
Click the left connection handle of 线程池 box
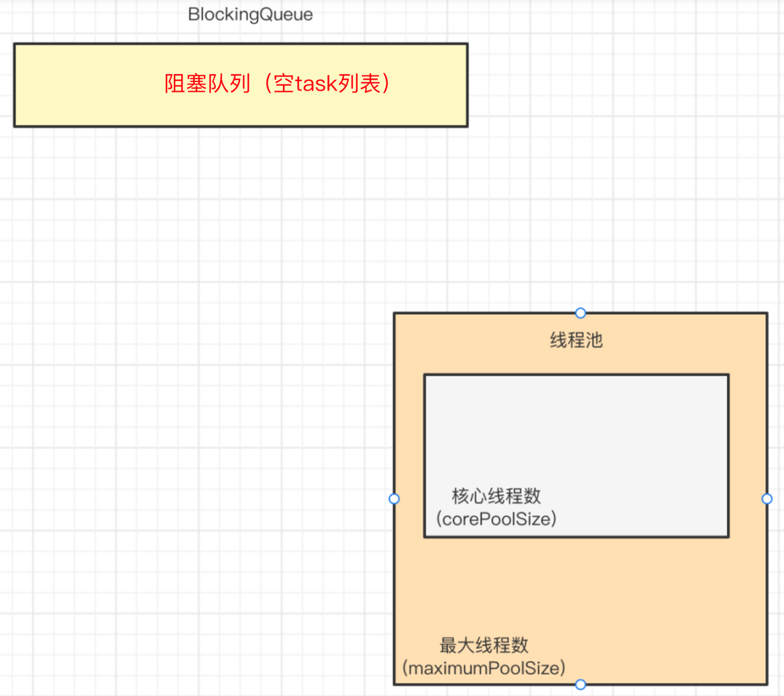(x=394, y=499)
